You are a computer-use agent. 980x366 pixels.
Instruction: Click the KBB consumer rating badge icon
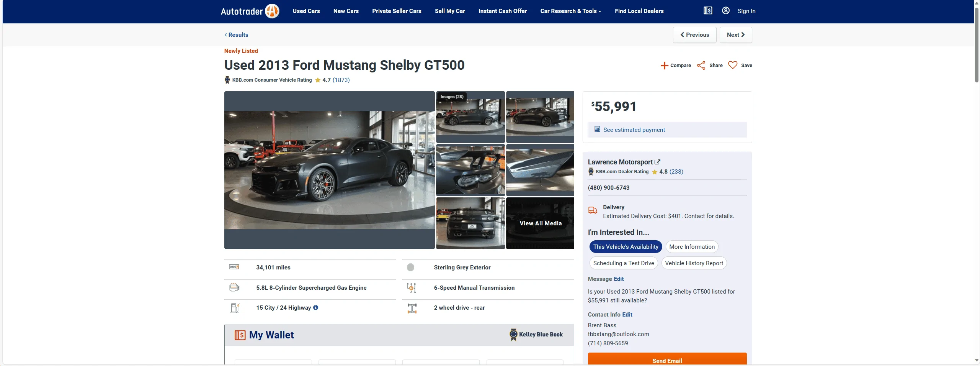click(227, 80)
